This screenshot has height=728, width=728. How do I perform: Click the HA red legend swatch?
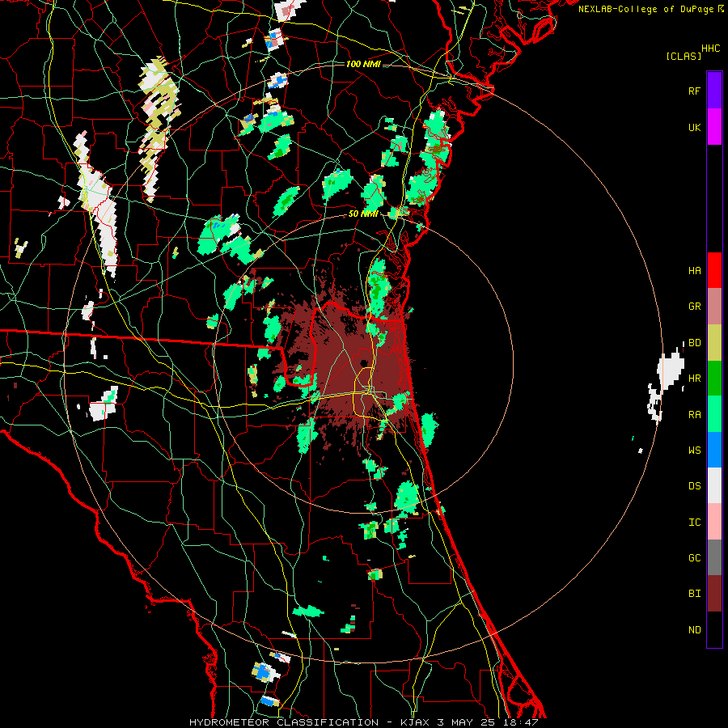[x=714, y=270]
